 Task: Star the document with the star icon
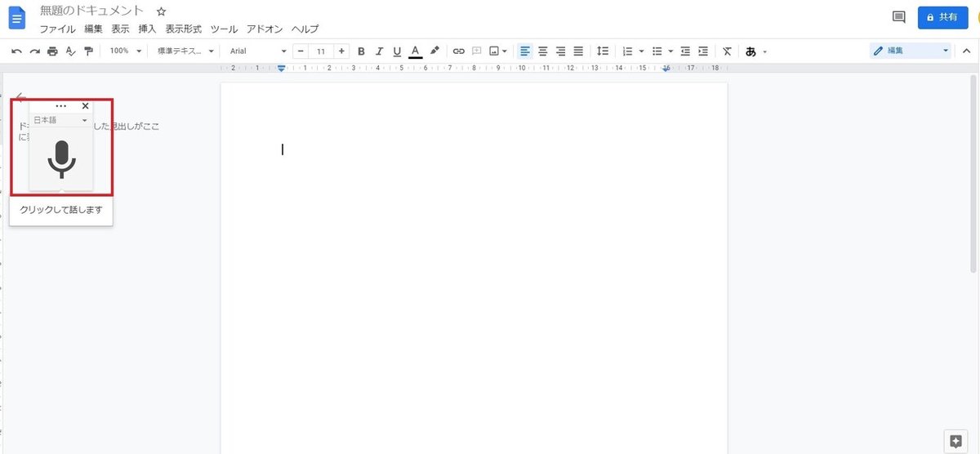tap(161, 11)
